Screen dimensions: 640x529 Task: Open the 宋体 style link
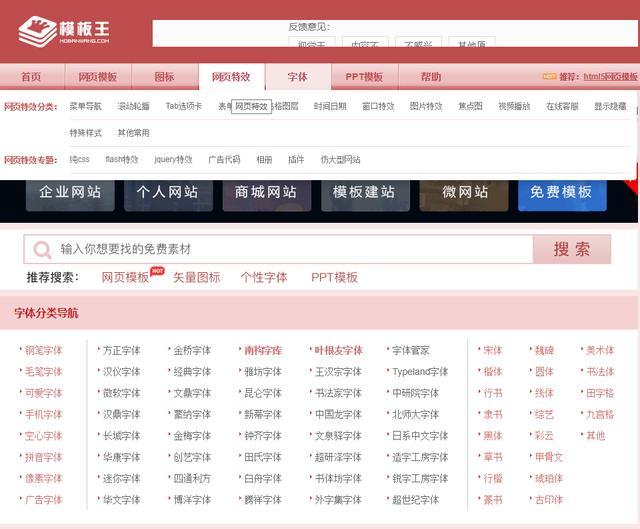493,351
